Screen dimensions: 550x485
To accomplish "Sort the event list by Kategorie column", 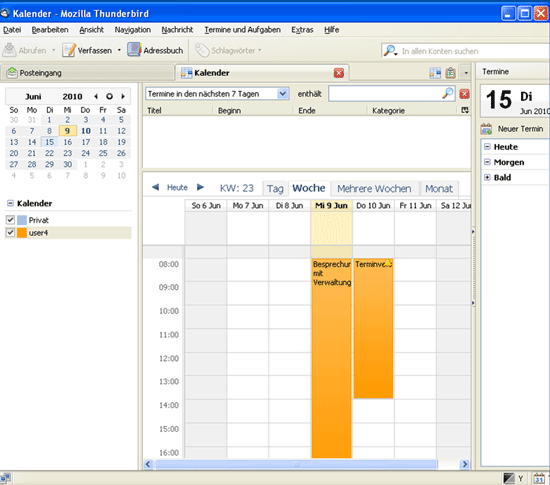I will point(413,110).
